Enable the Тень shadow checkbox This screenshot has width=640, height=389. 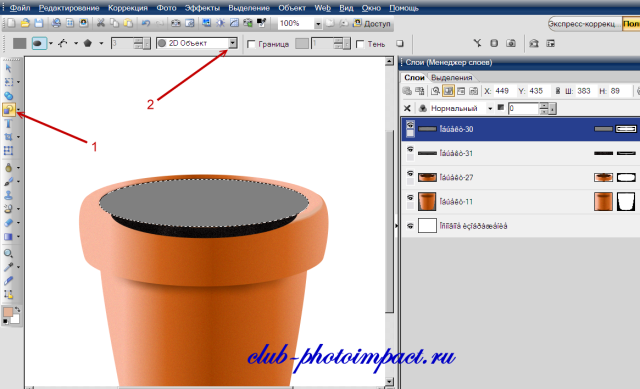click(360, 44)
